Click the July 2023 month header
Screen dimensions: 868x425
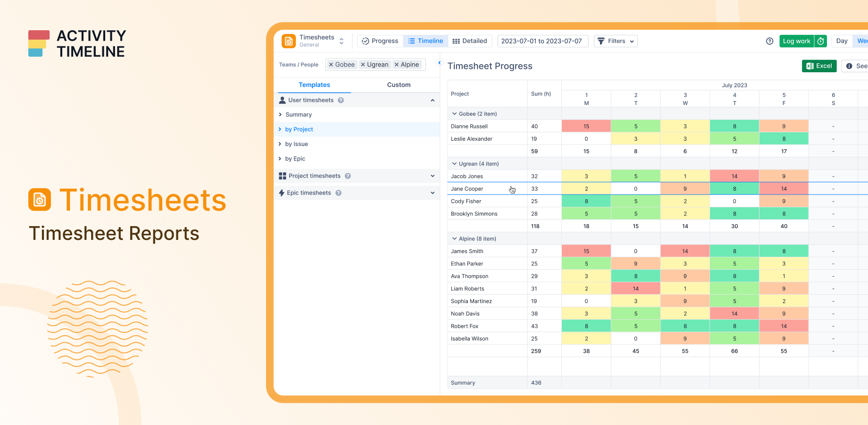[x=734, y=85]
